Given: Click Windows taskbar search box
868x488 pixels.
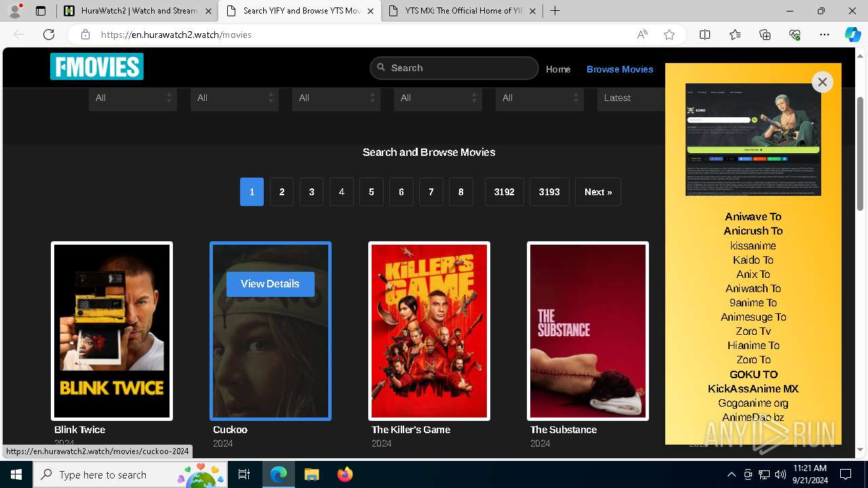Looking at the screenshot, I should pyautogui.click(x=132, y=474).
